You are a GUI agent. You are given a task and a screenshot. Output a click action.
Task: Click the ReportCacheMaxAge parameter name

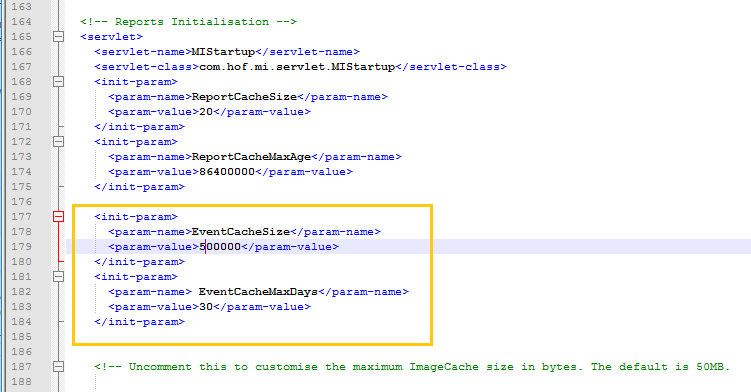click(251, 157)
